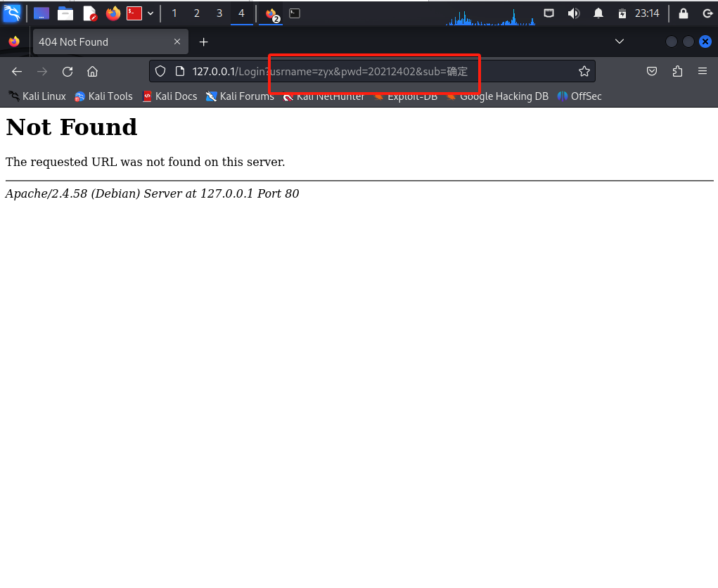Open the OffSec bookmark

click(579, 96)
